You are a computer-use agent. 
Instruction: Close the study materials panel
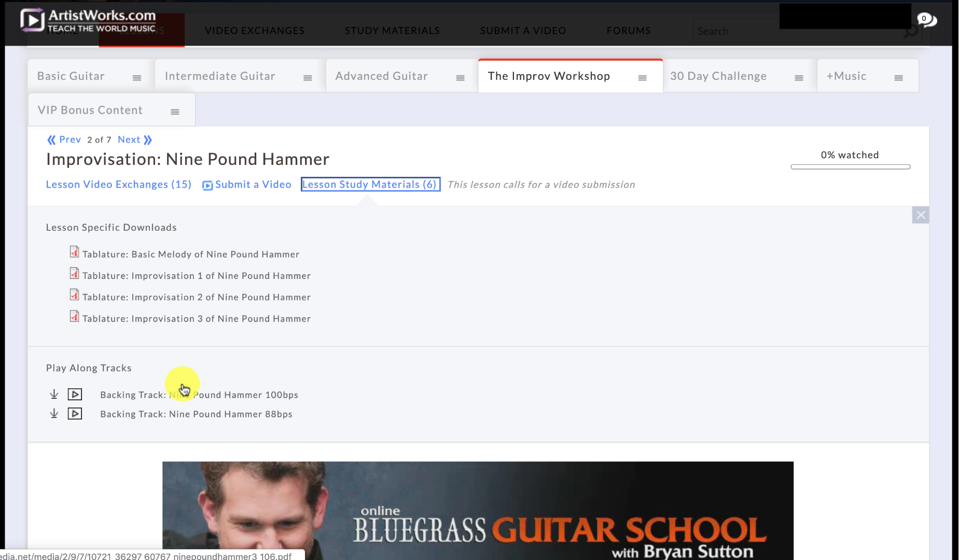click(x=920, y=215)
